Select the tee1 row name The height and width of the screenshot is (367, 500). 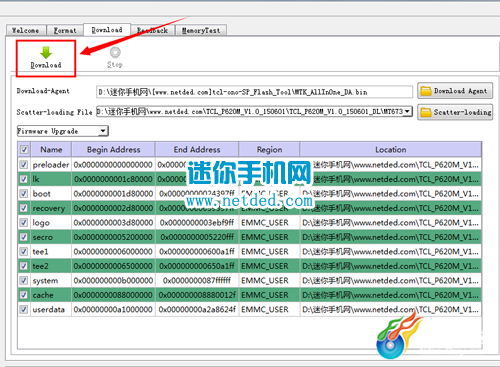[40, 252]
